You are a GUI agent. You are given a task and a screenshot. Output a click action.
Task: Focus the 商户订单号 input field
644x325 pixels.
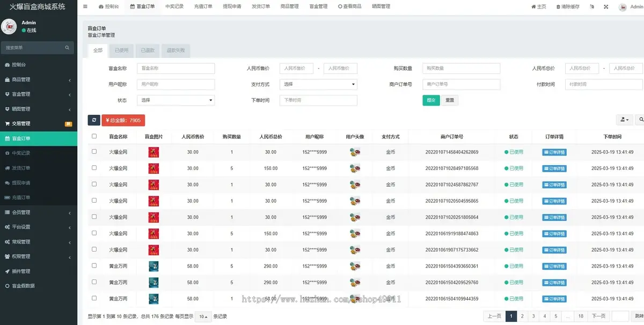462,84
